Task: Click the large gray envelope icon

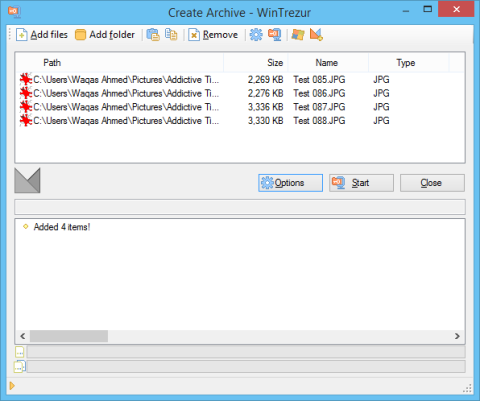Action: 27,180
